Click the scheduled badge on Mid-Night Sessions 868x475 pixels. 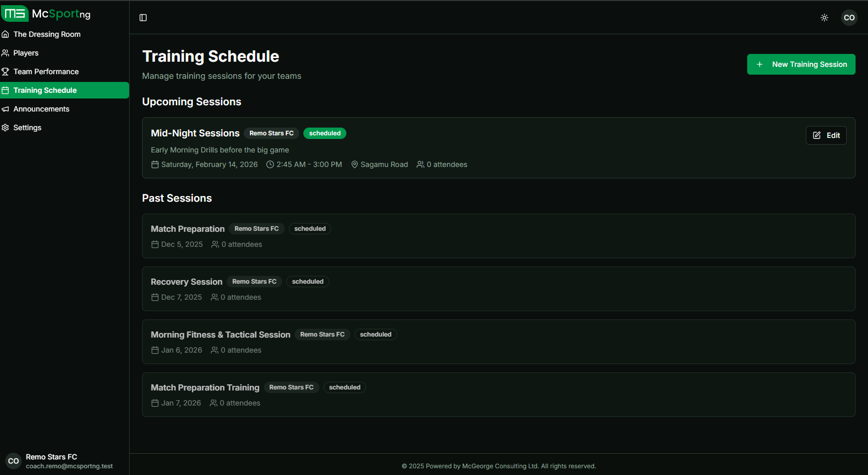[x=325, y=133]
